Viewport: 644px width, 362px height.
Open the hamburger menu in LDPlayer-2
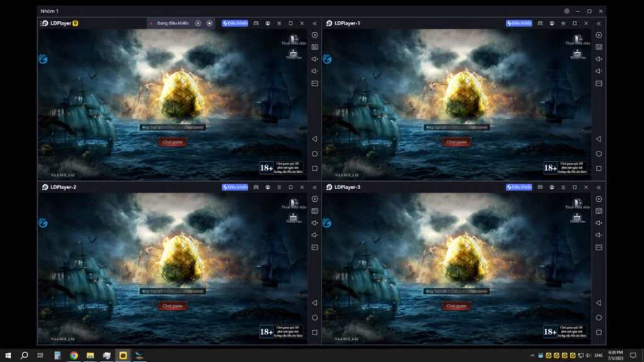[x=279, y=187]
